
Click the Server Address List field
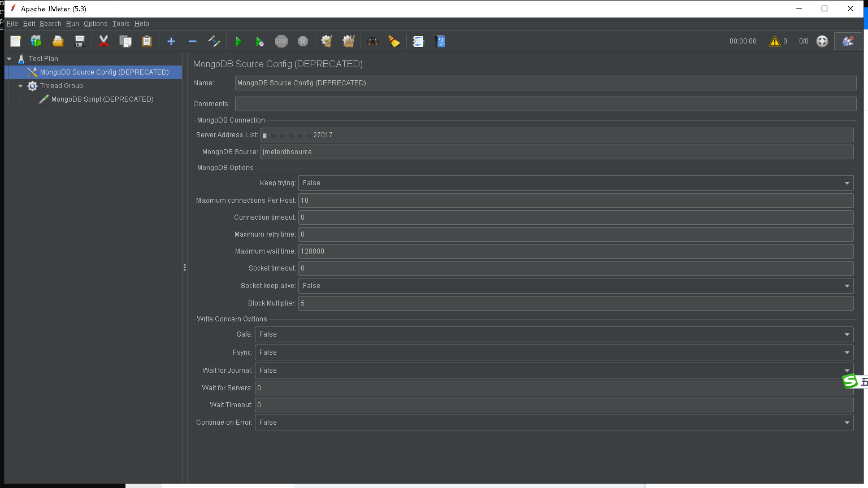coord(557,135)
